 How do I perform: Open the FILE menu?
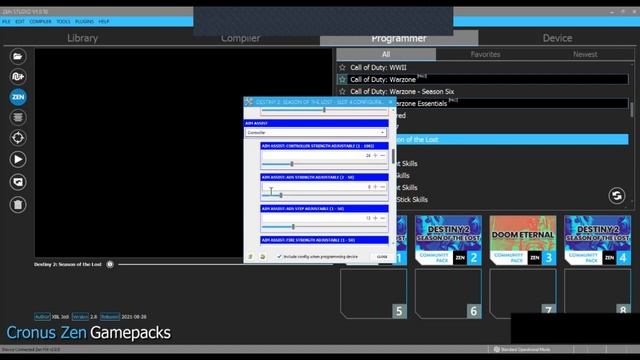[6, 21]
